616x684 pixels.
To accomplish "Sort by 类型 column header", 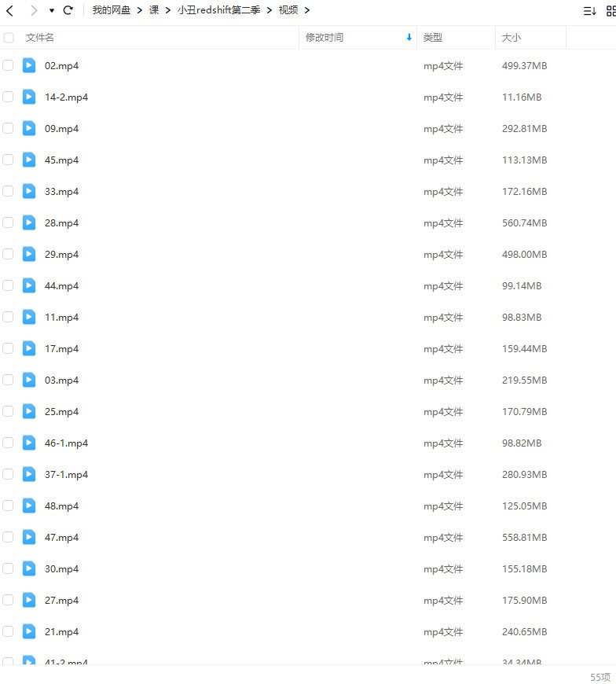I will tap(433, 38).
